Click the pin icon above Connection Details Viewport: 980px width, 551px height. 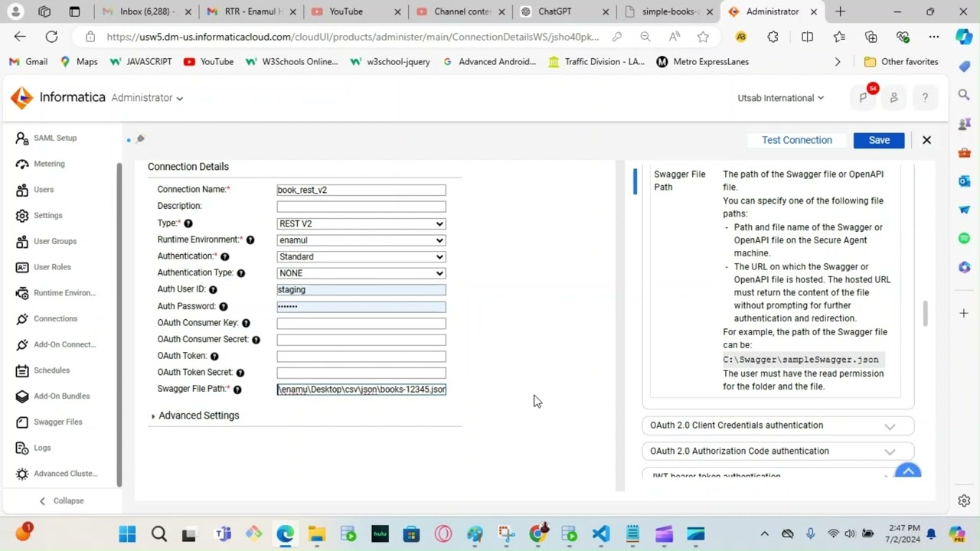pyautogui.click(x=140, y=139)
